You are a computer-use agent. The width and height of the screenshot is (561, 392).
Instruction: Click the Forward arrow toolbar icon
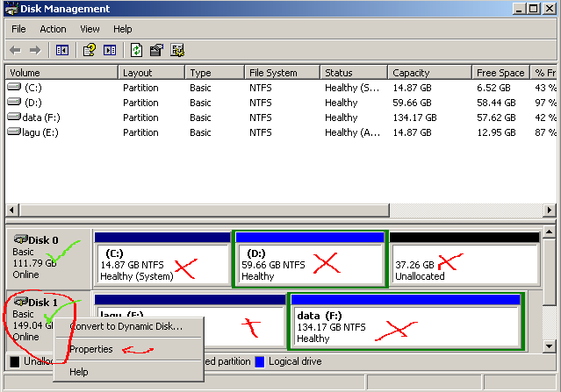coord(35,50)
